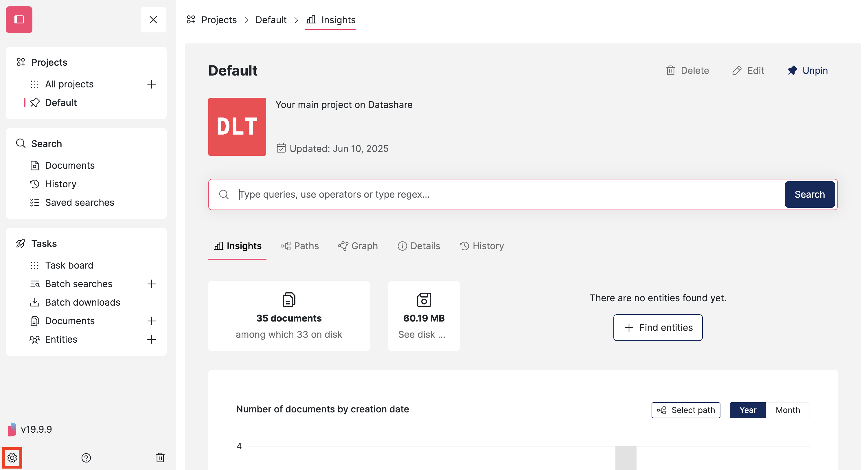The image size is (868, 470).
Task: Click the Search button
Action: point(810,194)
